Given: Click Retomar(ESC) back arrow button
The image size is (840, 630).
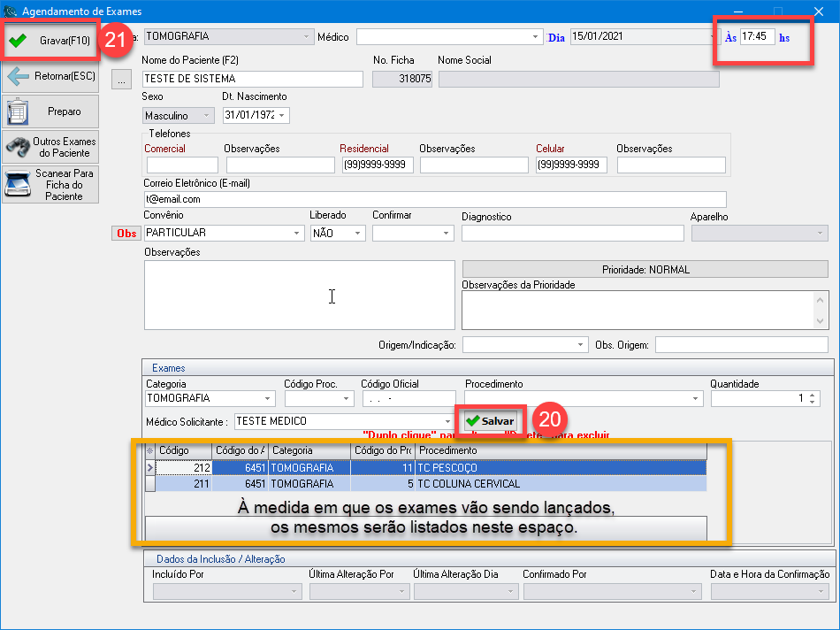Looking at the screenshot, I should coord(50,76).
